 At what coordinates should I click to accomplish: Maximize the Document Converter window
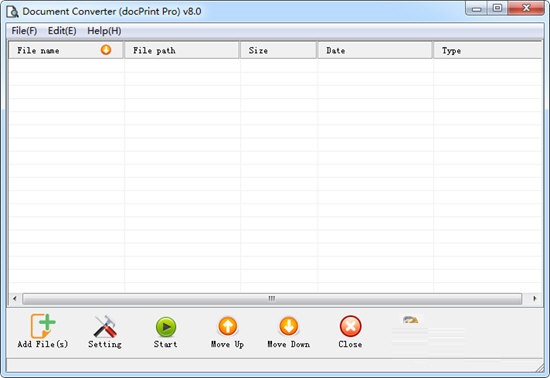coord(497,8)
